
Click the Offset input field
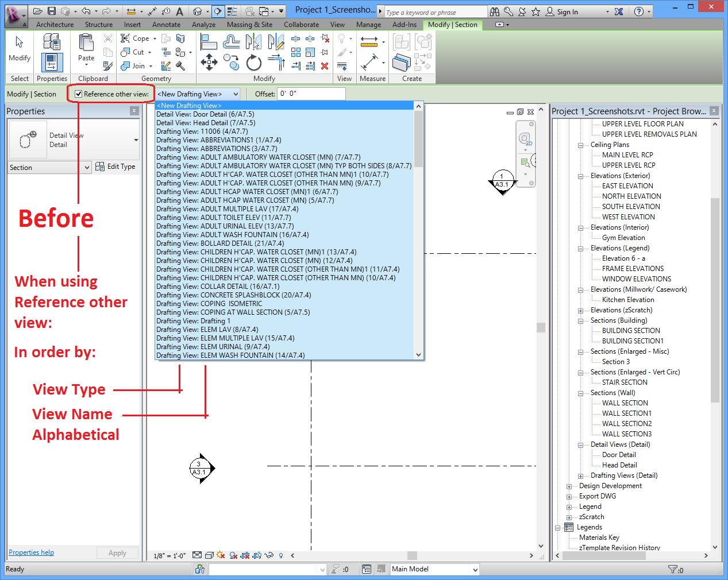tap(311, 94)
